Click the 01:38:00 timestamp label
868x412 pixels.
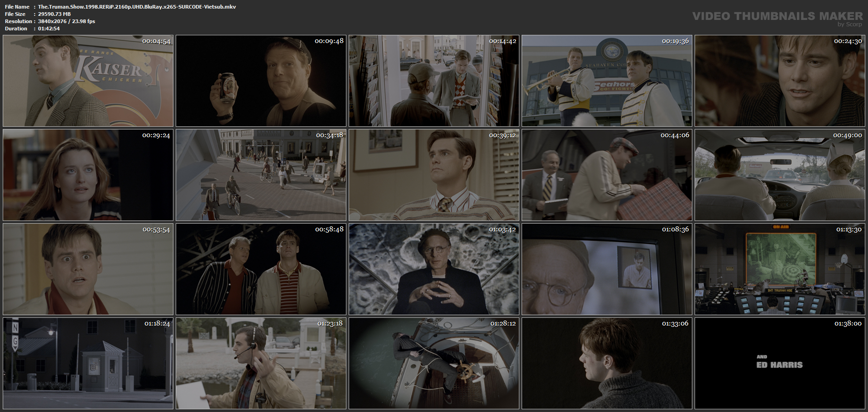(848, 324)
